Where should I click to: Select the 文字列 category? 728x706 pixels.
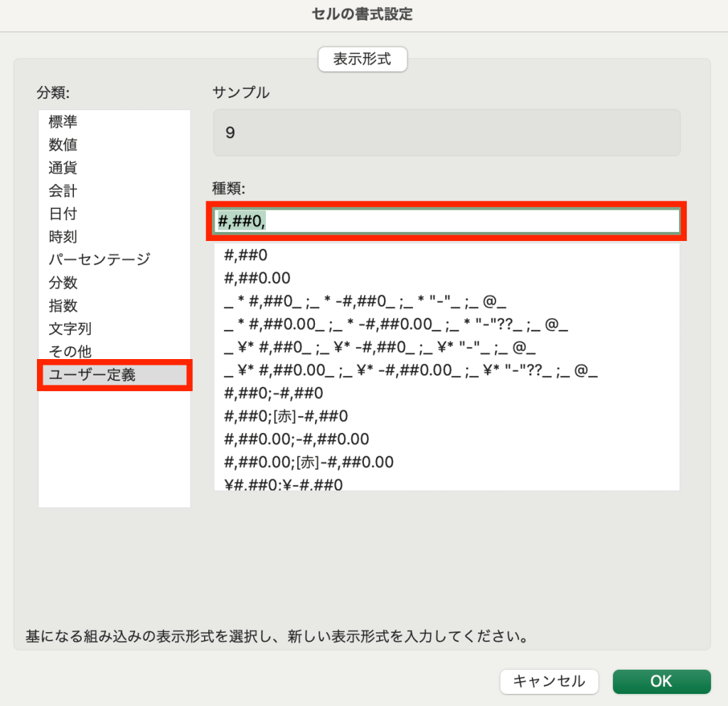70,328
